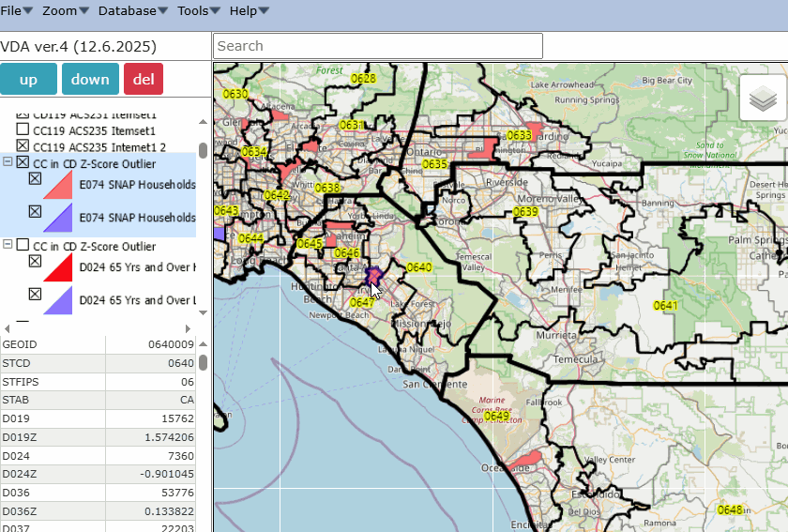Click the bright red D024 65 Yrs legend triangle
Viewport: 788px width, 532px height.
[59, 269]
